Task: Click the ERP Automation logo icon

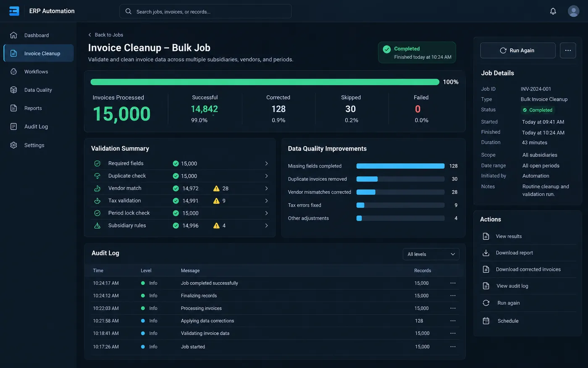Action: pyautogui.click(x=14, y=11)
